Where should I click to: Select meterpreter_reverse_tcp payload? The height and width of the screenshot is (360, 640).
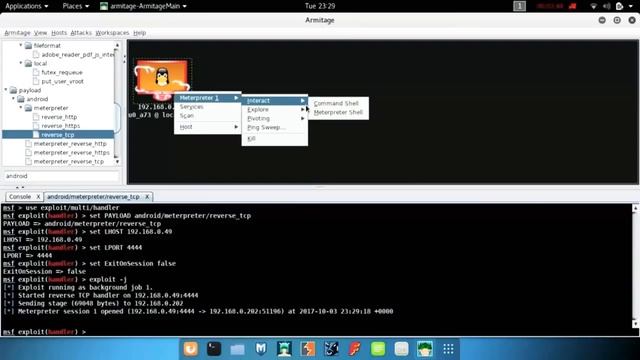click(x=69, y=162)
